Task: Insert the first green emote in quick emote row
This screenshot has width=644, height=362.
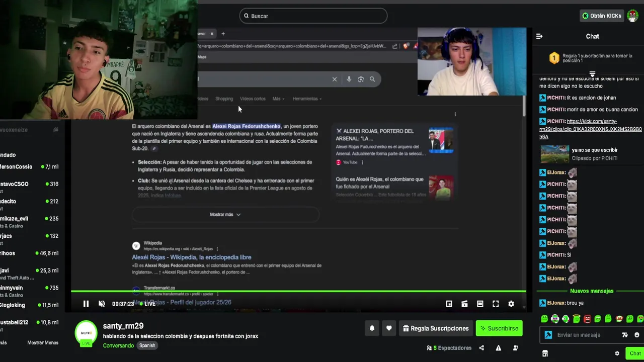Action: 544,319
